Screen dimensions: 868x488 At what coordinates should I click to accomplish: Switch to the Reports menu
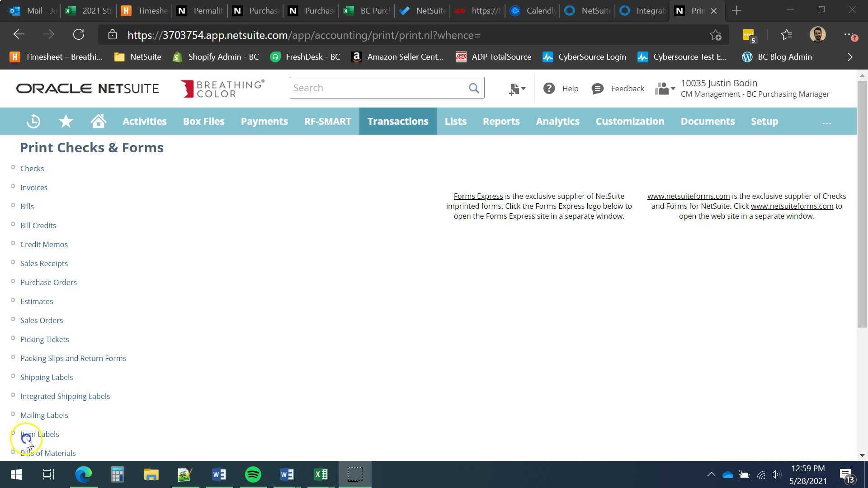501,121
